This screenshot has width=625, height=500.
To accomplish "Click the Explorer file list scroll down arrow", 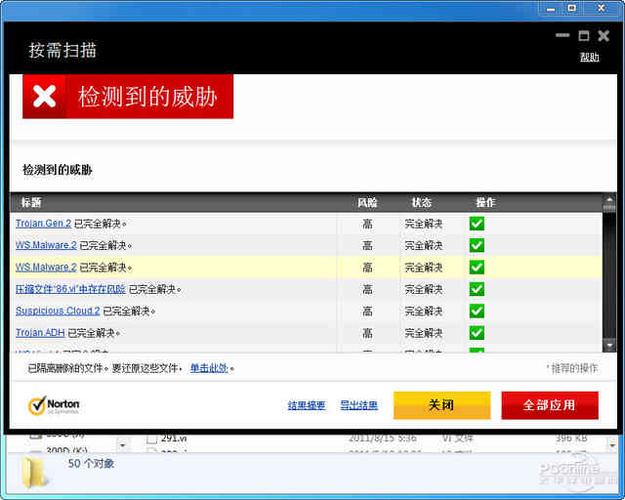I will pos(612,444).
